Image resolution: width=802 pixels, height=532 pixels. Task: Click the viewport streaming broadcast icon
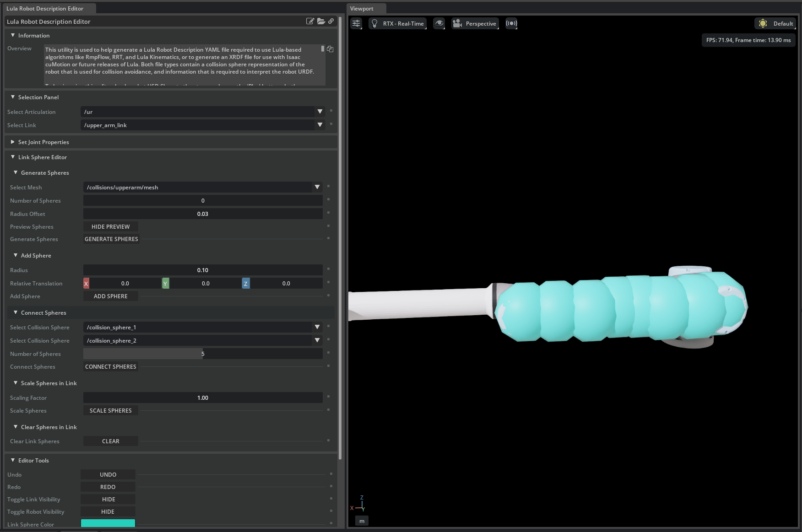click(511, 23)
